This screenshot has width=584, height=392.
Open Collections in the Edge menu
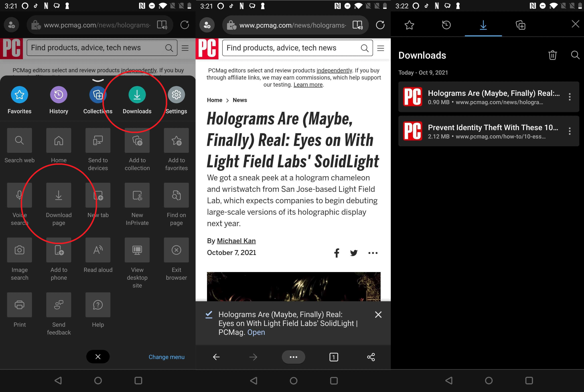[x=98, y=100]
